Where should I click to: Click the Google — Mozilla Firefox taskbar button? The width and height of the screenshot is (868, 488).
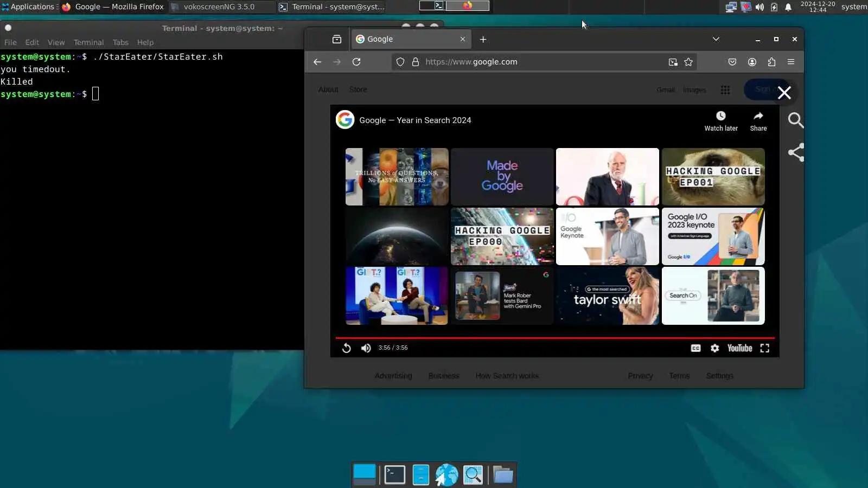tap(113, 7)
